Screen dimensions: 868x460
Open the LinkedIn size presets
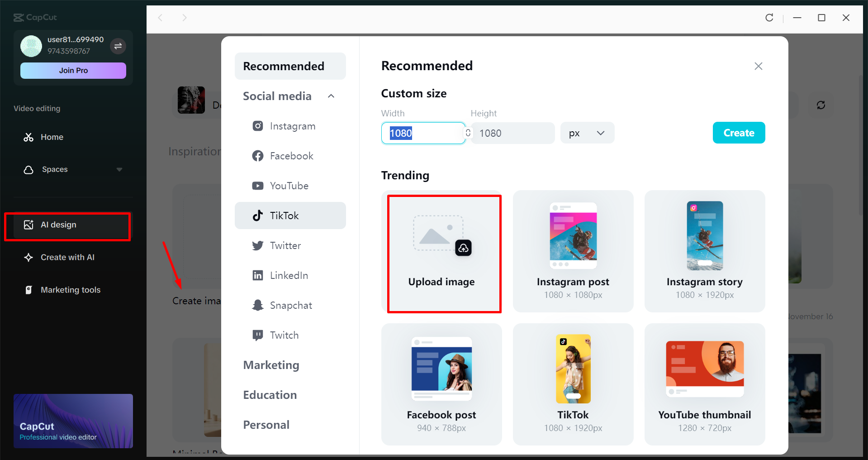click(257, 275)
